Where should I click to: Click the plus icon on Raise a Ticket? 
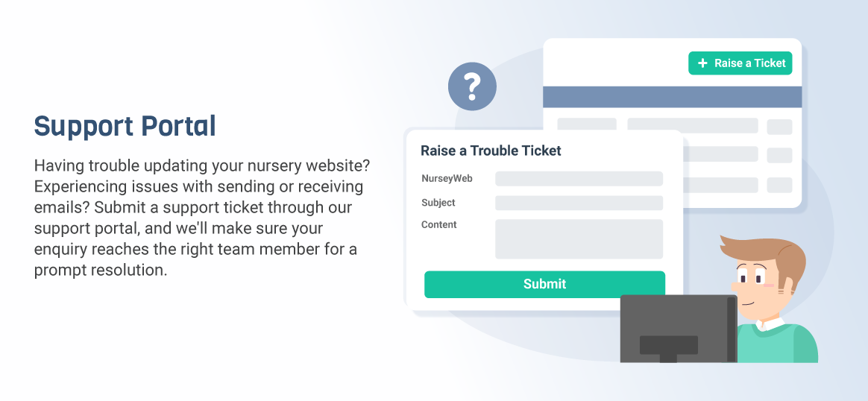(702, 63)
